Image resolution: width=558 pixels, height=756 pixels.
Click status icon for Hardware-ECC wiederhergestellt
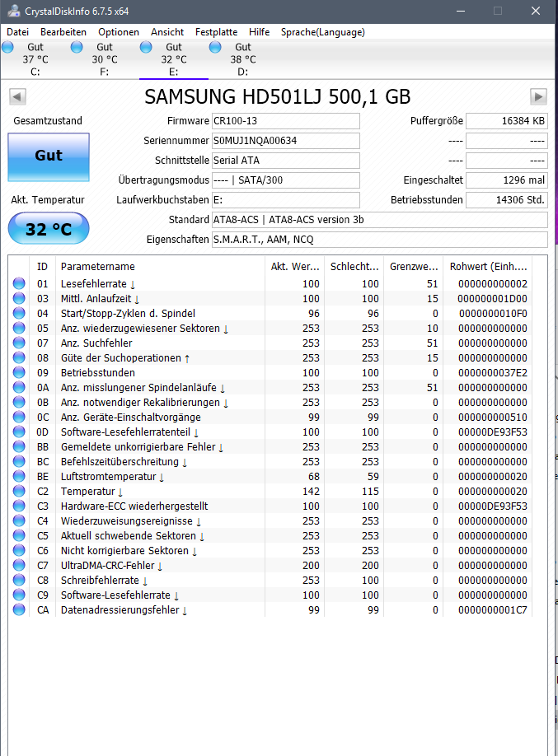coord(19,506)
